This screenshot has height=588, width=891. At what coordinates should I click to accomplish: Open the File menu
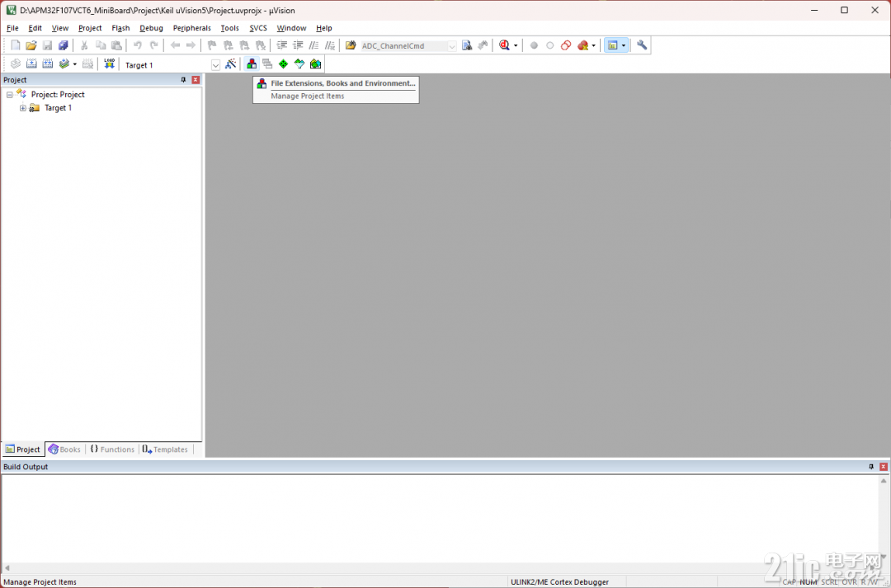(x=12, y=28)
